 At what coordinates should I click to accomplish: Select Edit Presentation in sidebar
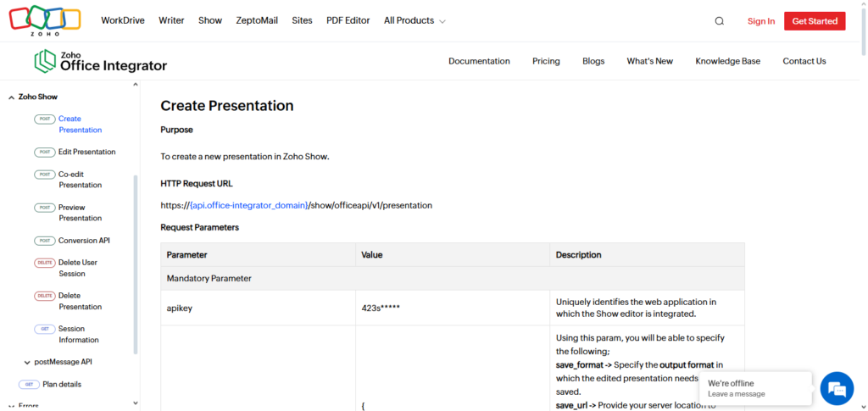coord(87,153)
